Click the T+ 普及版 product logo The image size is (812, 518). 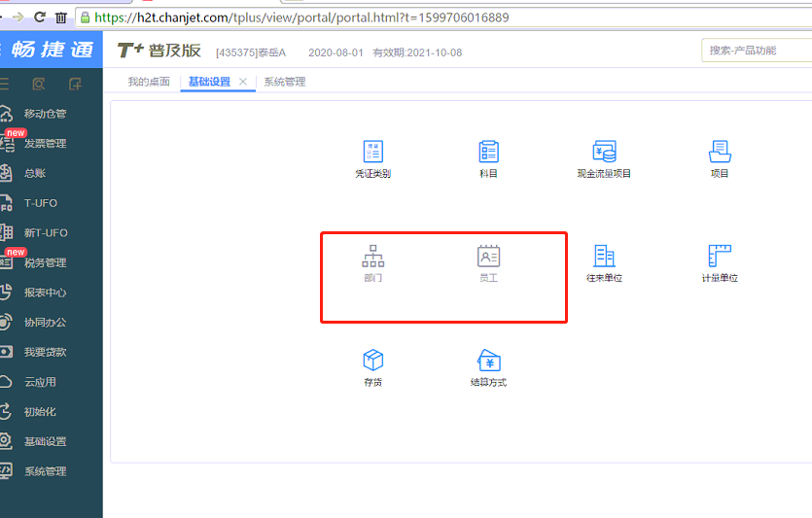point(159,51)
